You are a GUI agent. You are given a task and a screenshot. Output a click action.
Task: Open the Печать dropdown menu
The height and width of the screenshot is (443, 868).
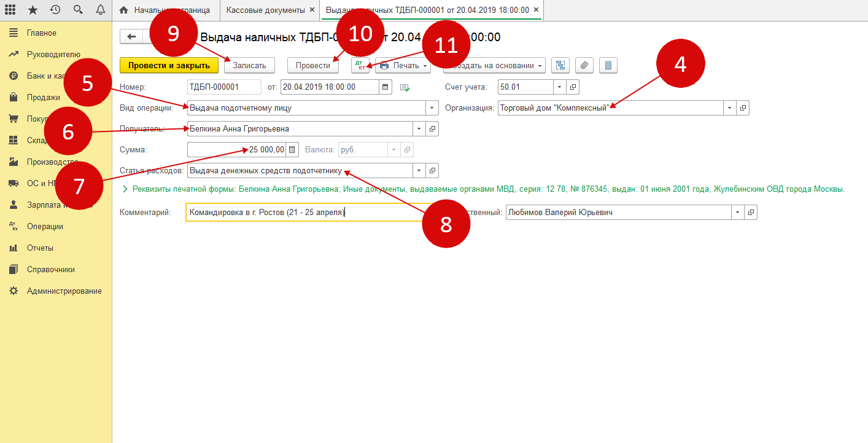pyautogui.click(x=403, y=65)
